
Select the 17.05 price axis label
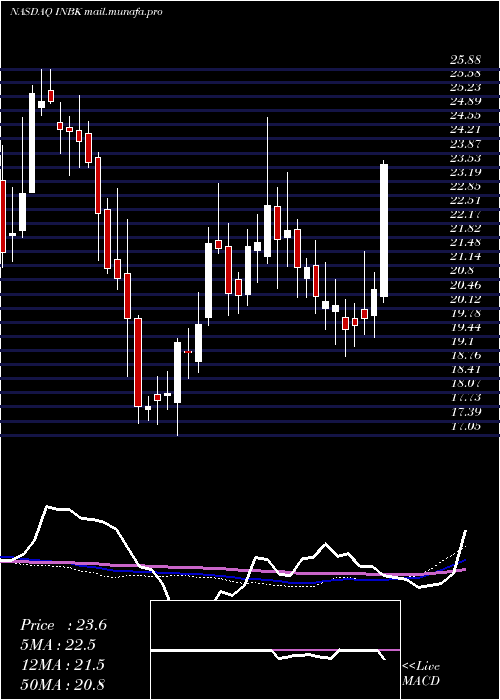(x=465, y=426)
